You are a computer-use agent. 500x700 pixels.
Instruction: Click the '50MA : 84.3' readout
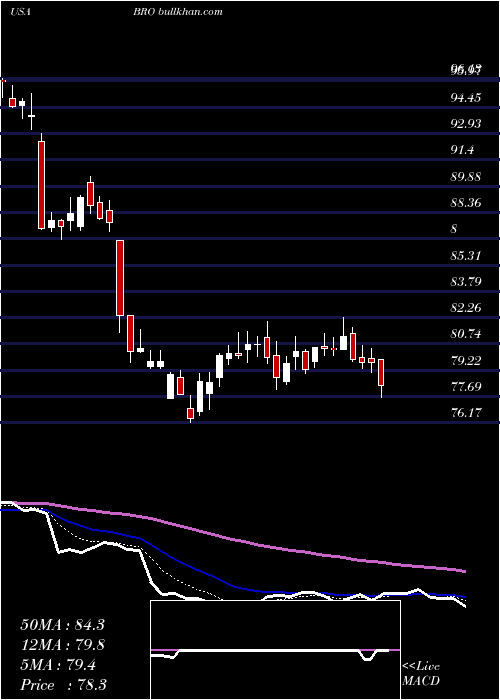[x=62, y=625]
